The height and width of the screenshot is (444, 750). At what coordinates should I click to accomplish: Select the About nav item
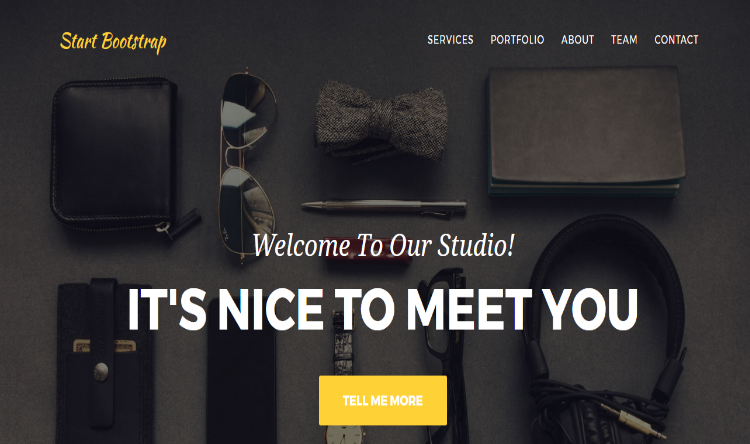click(x=577, y=40)
